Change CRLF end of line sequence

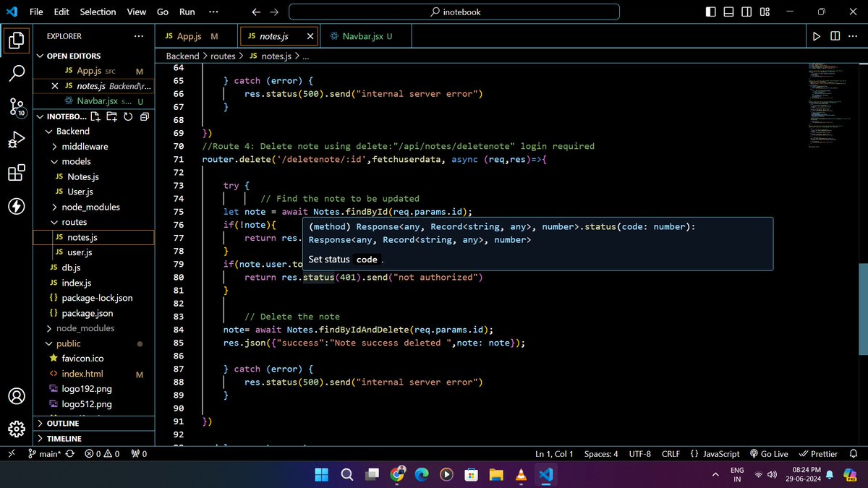[x=671, y=454]
